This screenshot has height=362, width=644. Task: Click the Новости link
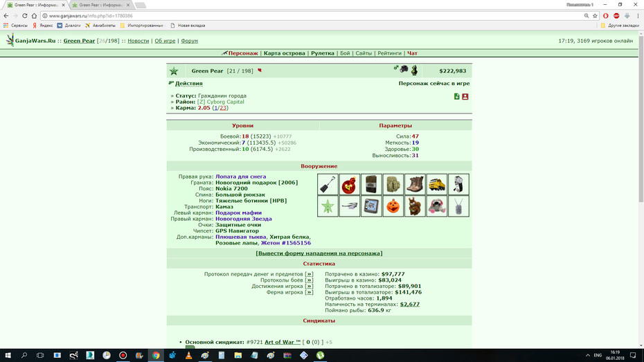[x=138, y=41]
